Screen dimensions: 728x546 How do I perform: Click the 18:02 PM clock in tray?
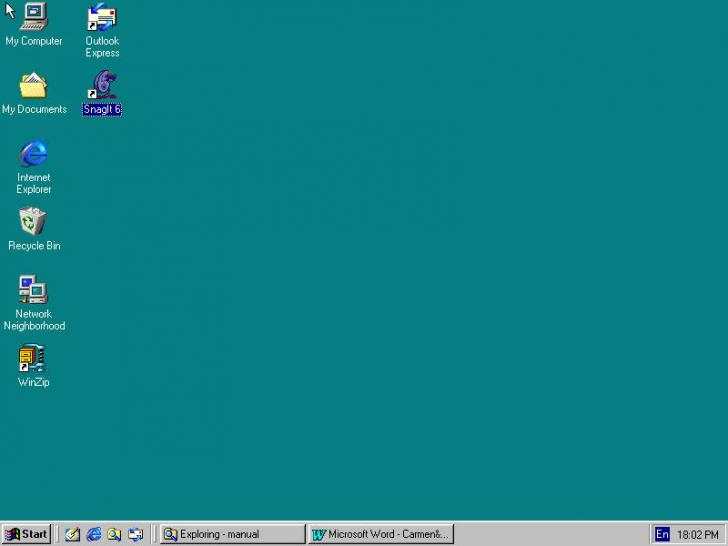[x=698, y=535]
